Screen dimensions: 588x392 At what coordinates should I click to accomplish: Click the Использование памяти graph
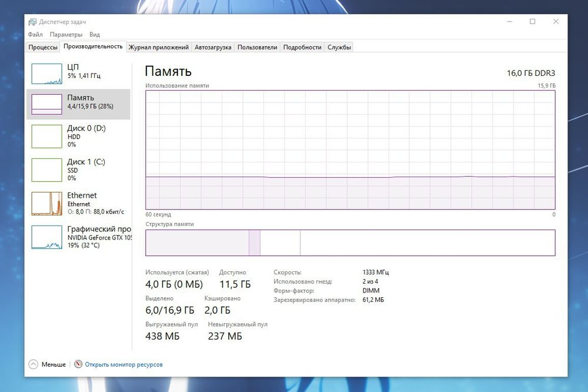[350, 150]
